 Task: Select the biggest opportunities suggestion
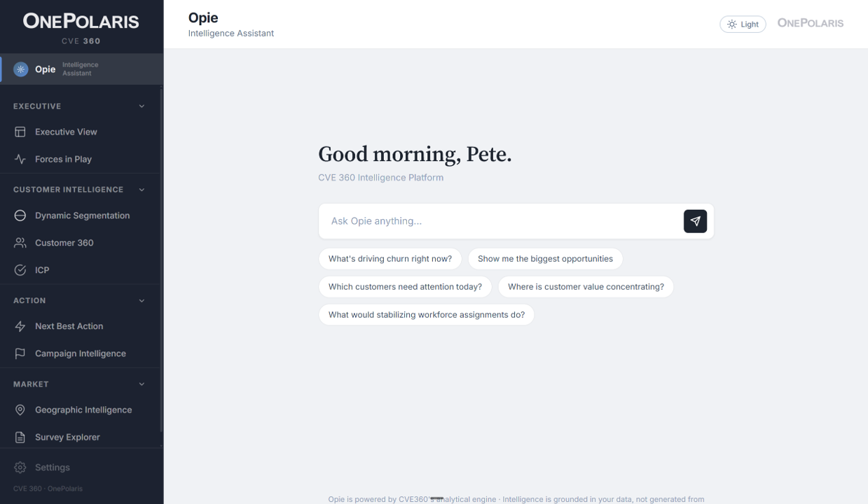tap(545, 258)
